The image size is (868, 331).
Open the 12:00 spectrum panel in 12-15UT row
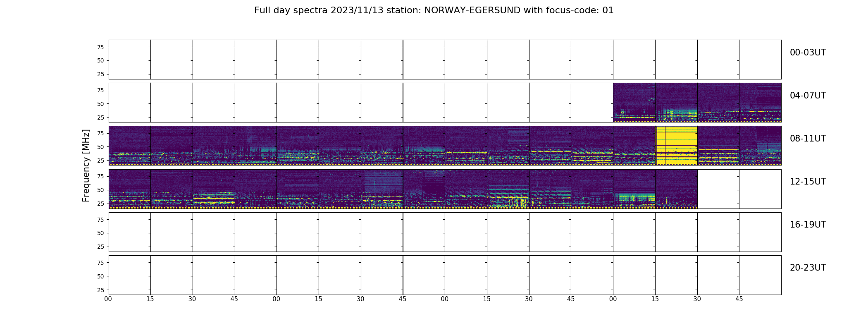[130, 189]
